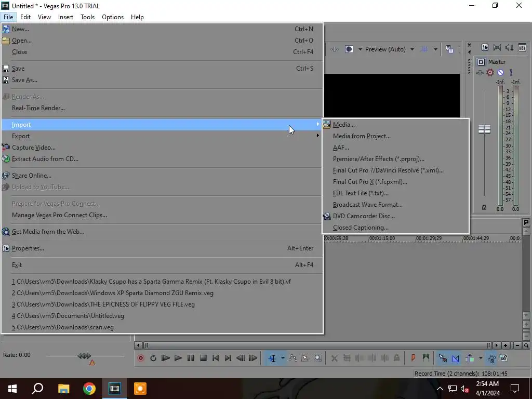Select the Zoom Edit tool
Screen dimensions: 532x399
[x=317, y=358]
